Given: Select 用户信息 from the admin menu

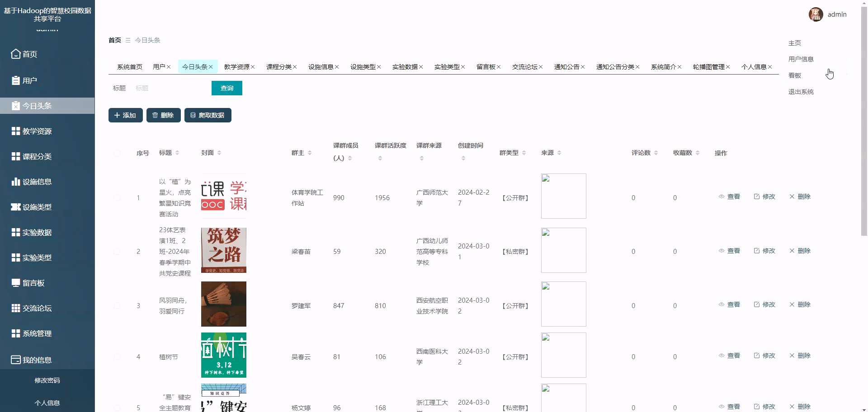Looking at the screenshot, I should (801, 59).
